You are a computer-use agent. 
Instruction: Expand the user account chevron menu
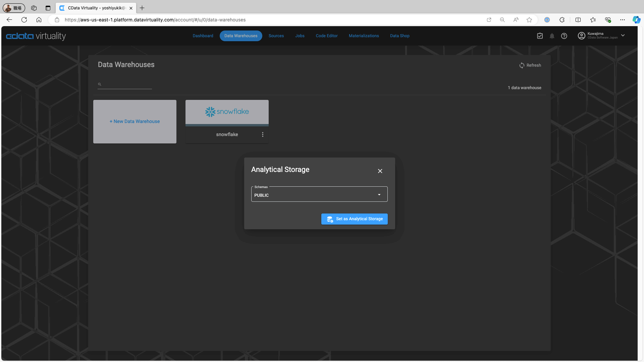point(623,36)
